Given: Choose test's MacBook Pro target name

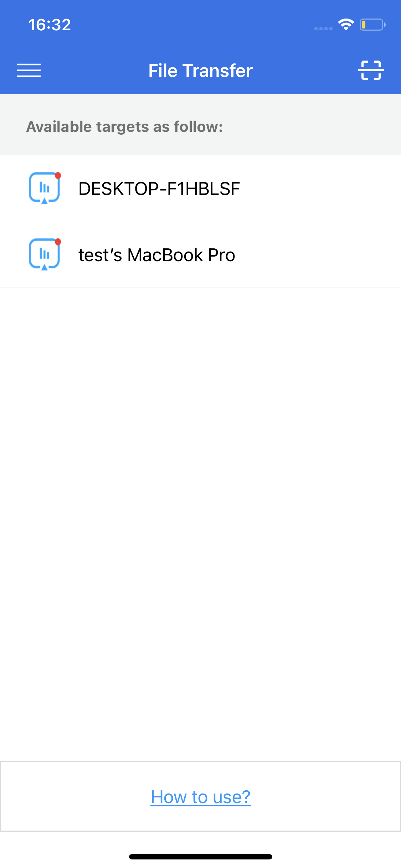Looking at the screenshot, I should point(157,255).
